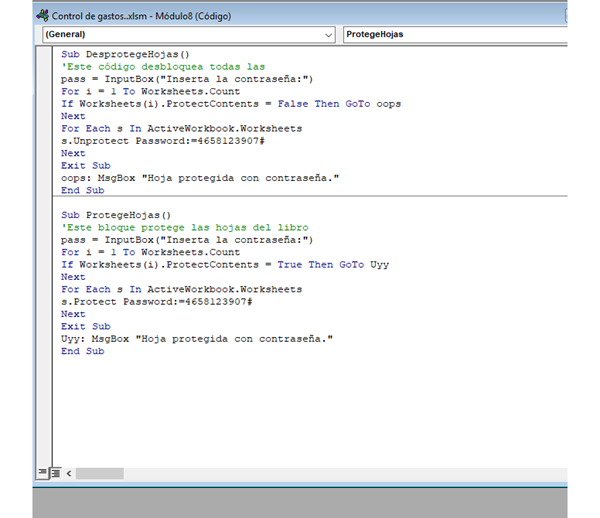Click the last 'End Sub' statement
This screenshot has width=600, height=518.
point(82,351)
